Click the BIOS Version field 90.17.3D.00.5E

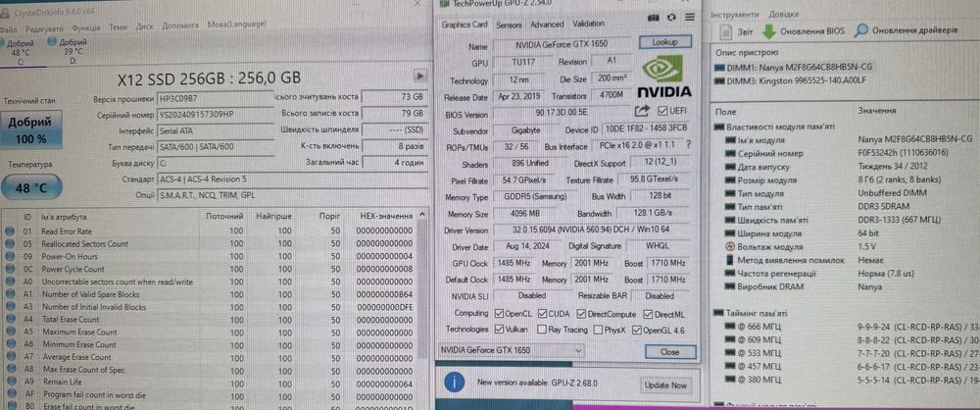562,114
